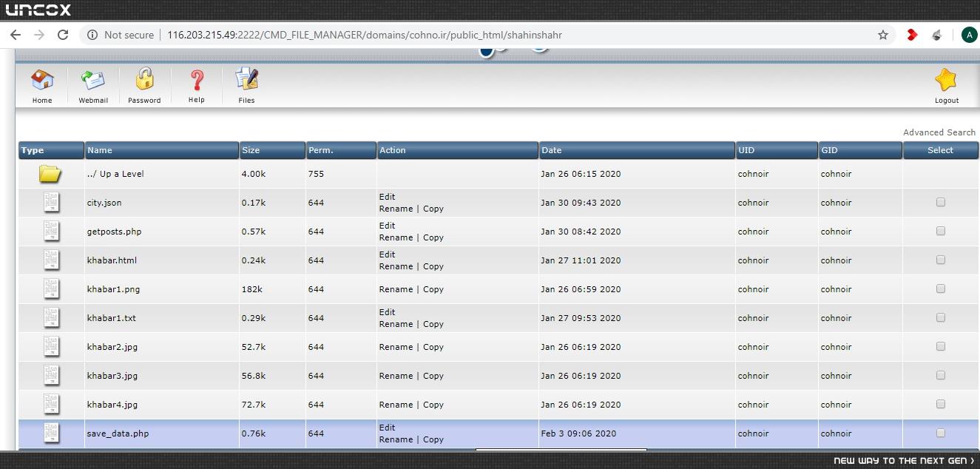Select the khabar1.txt checkbox
The image size is (980, 469).
tap(941, 317)
